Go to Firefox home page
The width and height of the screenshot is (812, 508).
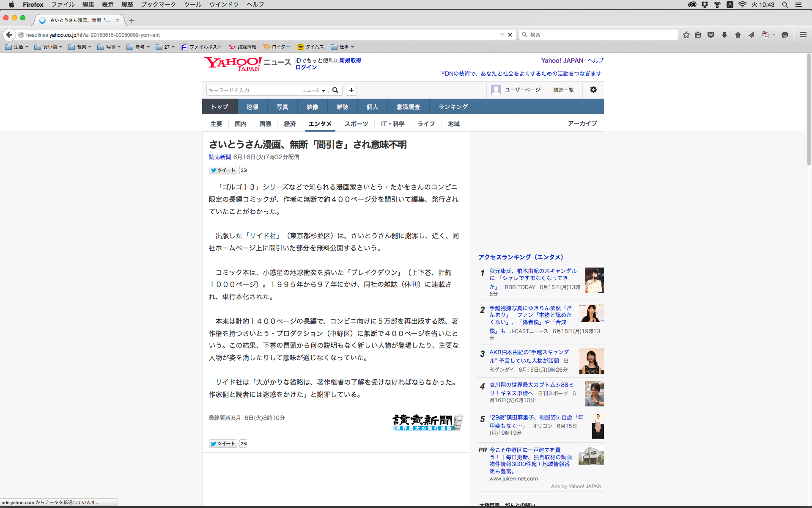(x=738, y=35)
